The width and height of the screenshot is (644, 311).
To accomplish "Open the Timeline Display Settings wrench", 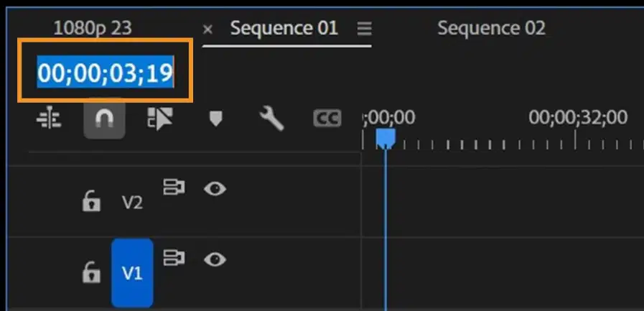I will 271,119.
